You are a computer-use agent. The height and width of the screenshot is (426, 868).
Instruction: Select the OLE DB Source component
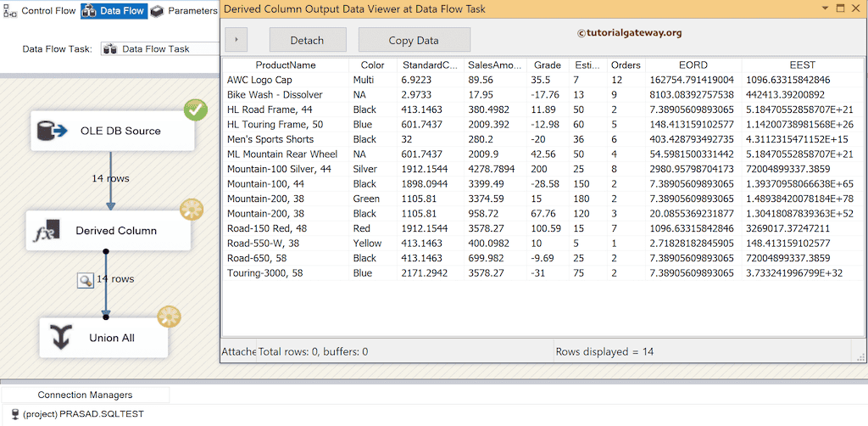coord(113,131)
